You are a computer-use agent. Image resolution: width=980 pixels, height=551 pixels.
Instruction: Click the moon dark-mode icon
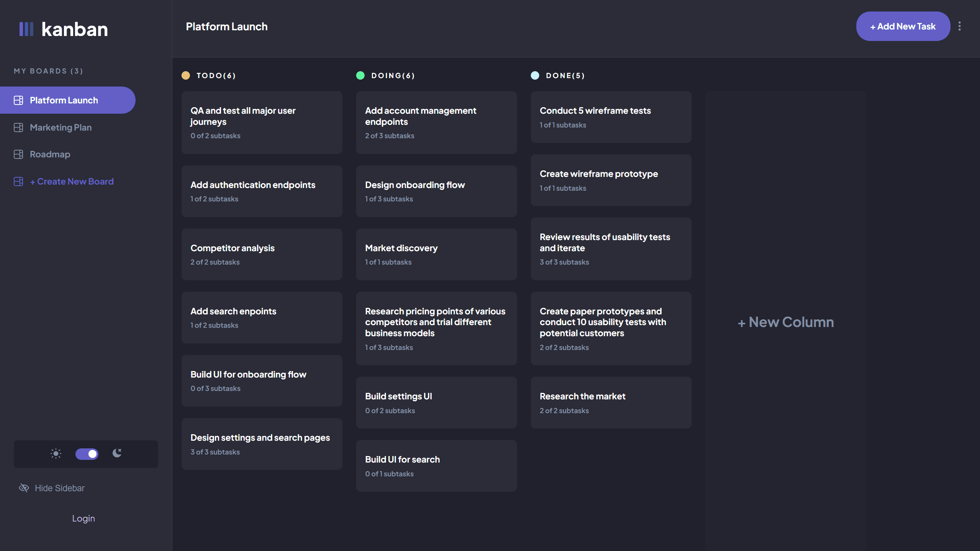click(117, 453)
